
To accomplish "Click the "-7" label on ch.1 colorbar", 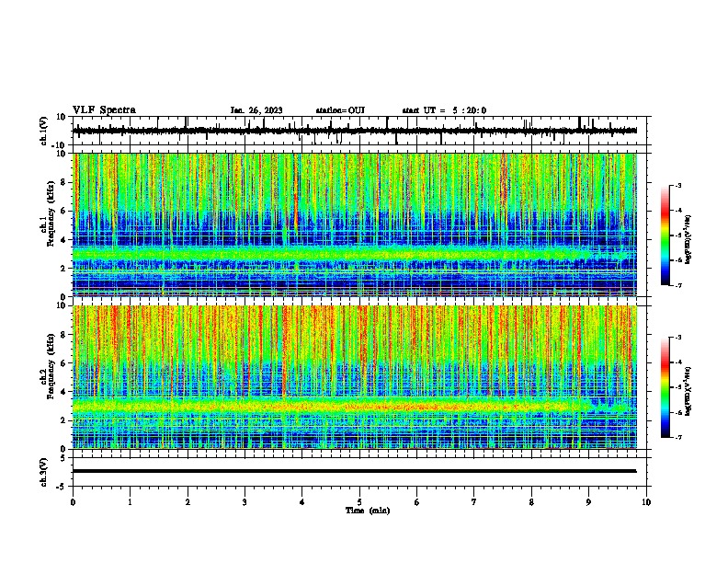I will tap(678, 285).
